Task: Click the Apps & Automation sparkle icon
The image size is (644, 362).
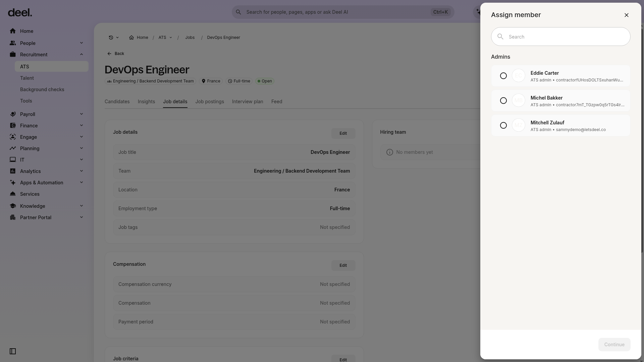Action: coord(13,182)
